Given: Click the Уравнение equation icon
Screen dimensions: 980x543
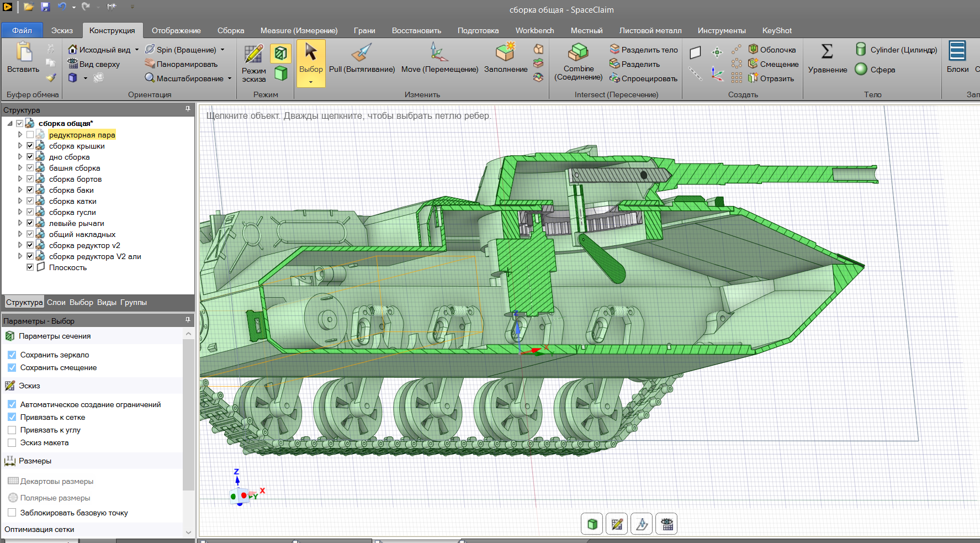Looking at the screenshot, I should [x=827, y=59].
